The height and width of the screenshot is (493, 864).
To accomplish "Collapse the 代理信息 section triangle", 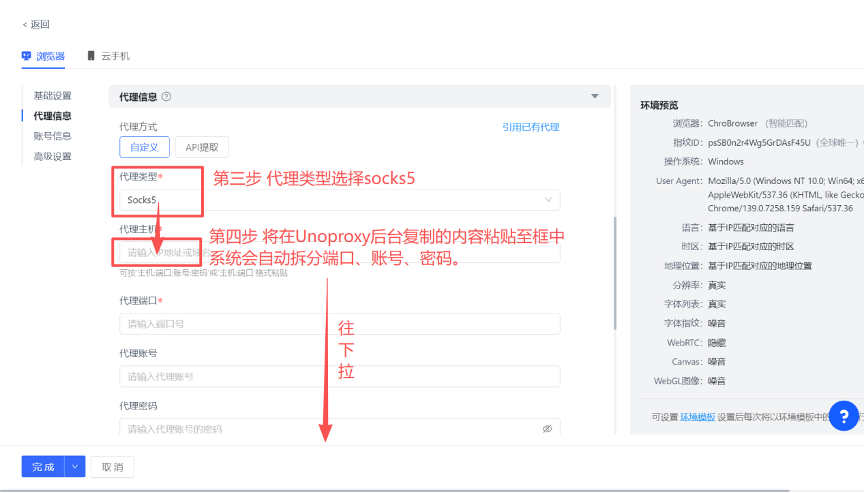I will (x=595, y=96).
